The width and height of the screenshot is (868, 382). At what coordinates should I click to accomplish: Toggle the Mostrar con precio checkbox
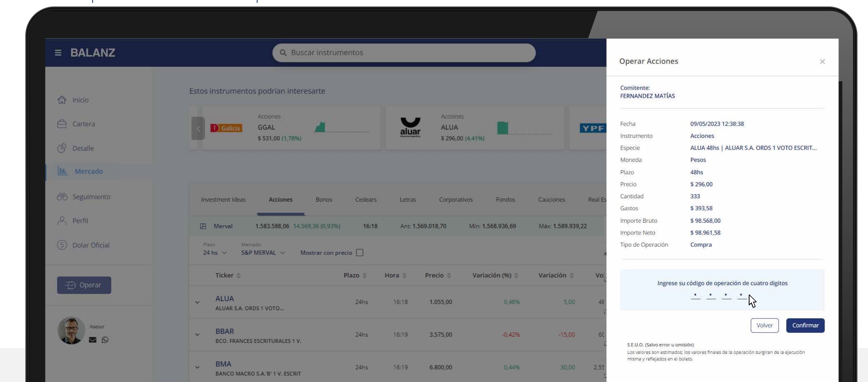[x=360, y=253]
